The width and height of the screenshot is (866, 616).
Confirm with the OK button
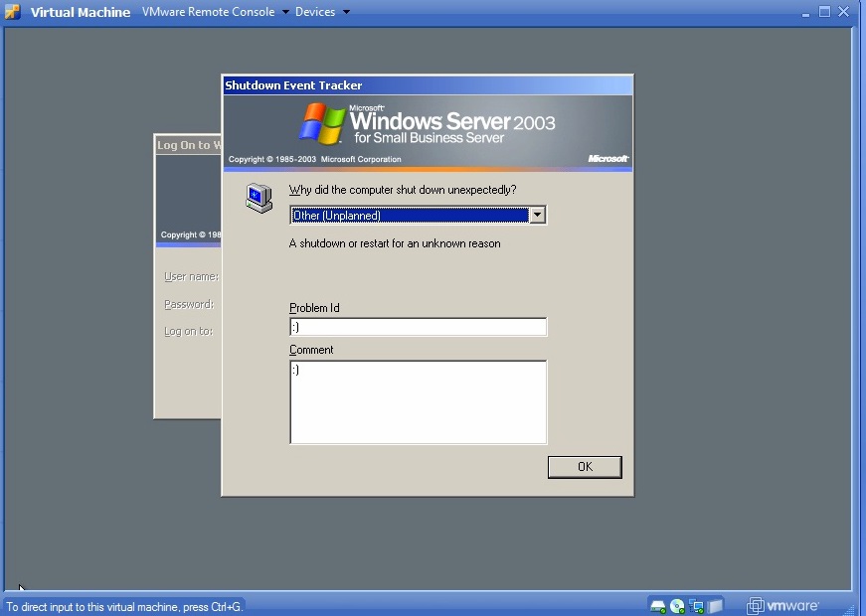[585, 467]
